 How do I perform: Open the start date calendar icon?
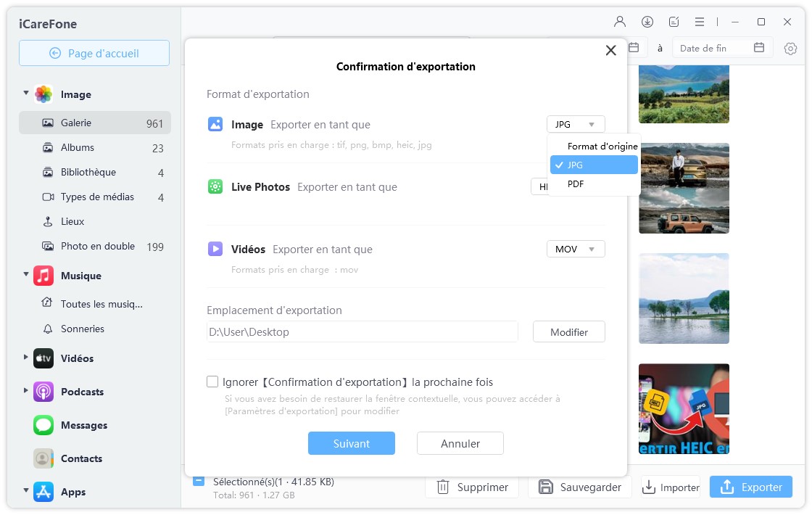coord(634,48)
